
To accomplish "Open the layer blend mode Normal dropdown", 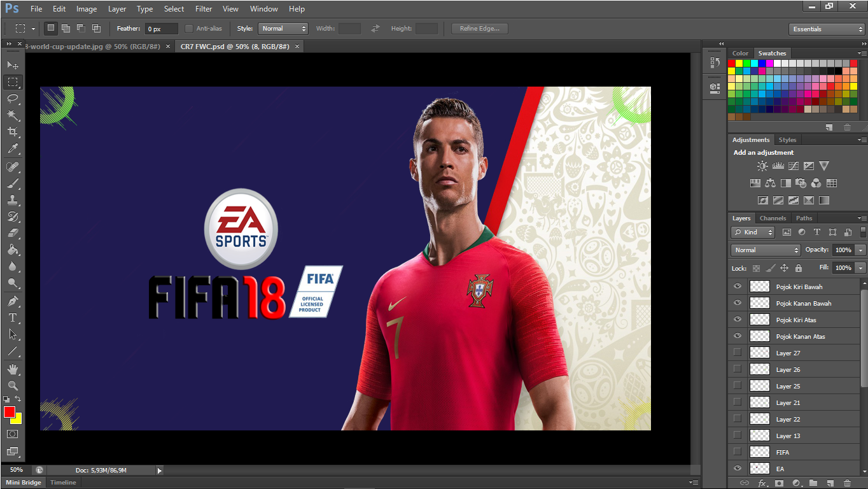I will 766,250.
